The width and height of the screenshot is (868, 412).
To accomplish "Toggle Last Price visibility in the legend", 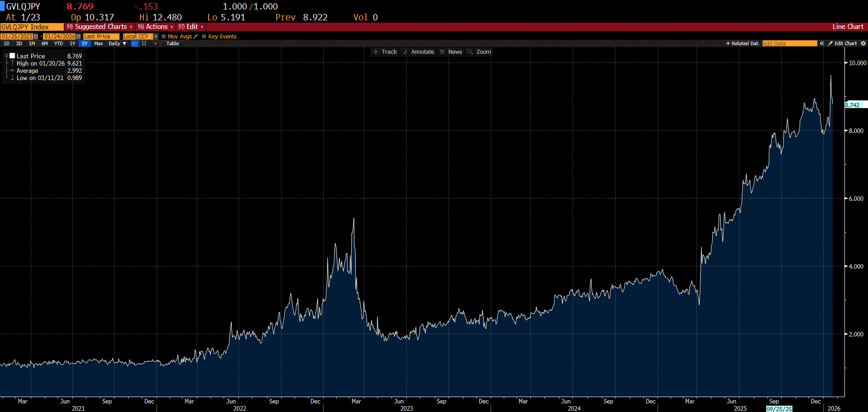I will pyautogui.click(x=12, y=55).
